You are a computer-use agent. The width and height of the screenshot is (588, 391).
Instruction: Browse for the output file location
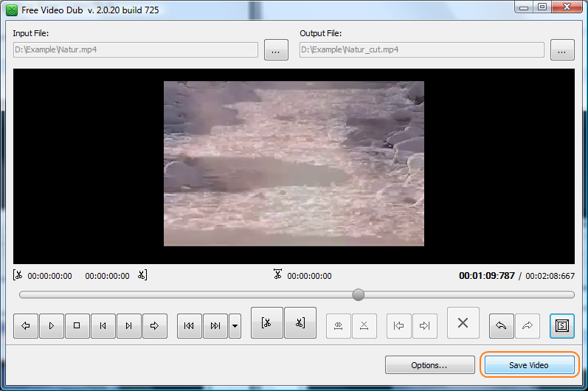pos(562,50)
